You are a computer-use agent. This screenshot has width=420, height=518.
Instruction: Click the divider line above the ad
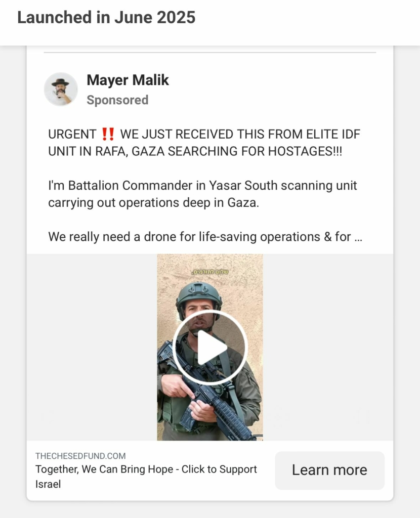coord(210,52)
